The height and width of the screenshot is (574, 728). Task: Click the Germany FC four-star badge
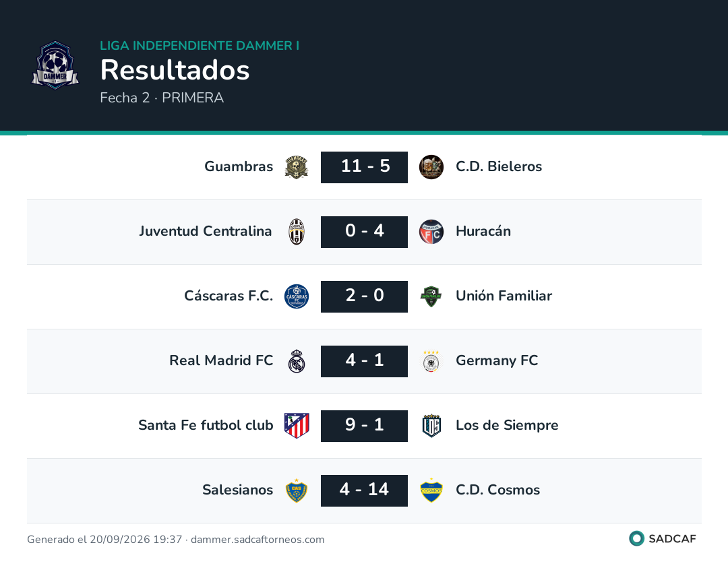click(431, 361)
